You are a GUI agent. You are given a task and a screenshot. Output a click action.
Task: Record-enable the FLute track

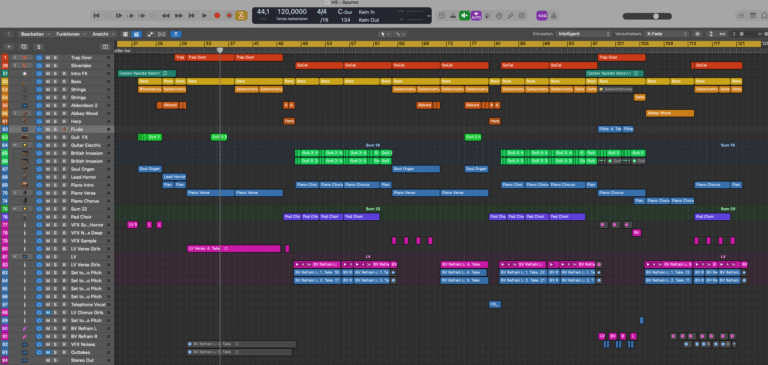63,129
